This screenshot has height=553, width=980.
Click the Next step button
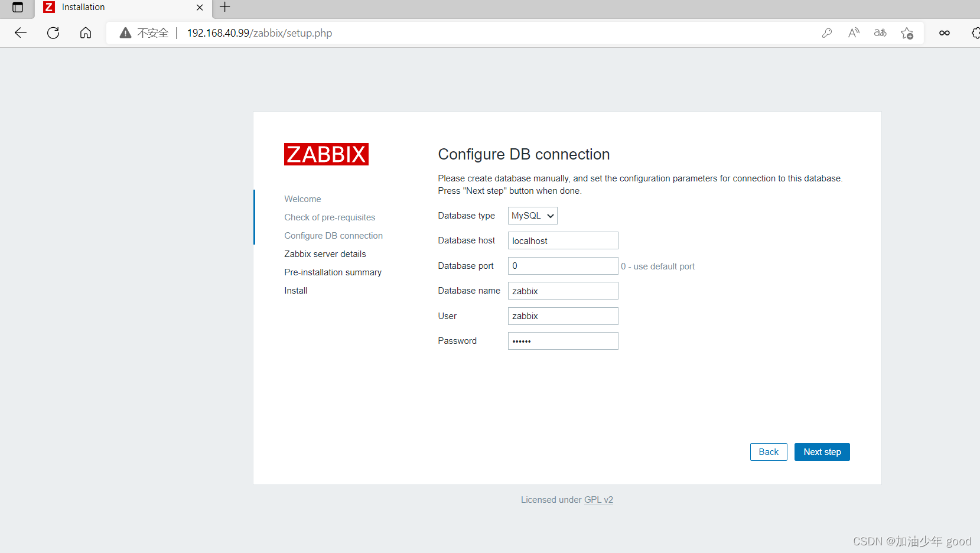(x=822, y=452)
